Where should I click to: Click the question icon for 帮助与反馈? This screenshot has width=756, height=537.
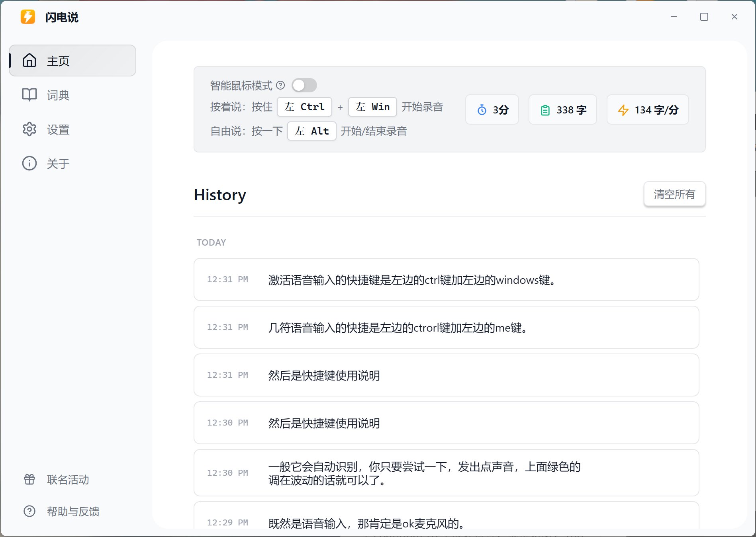(29, 511)
